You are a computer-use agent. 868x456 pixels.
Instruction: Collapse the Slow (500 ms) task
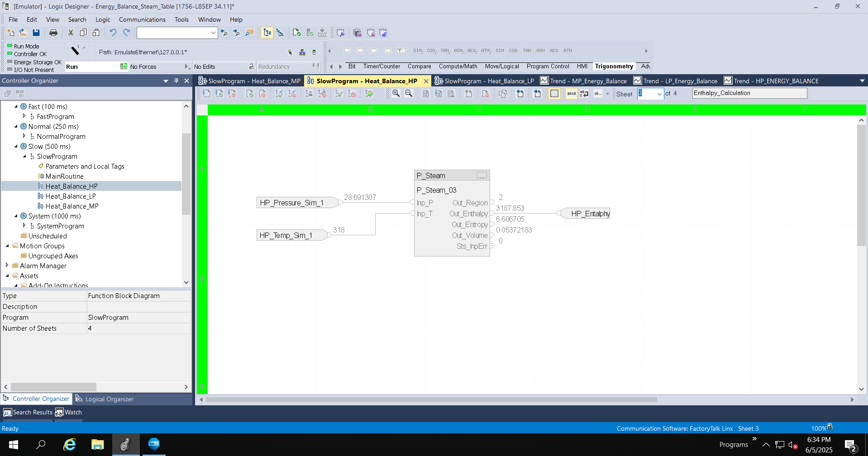coord(17,146)
